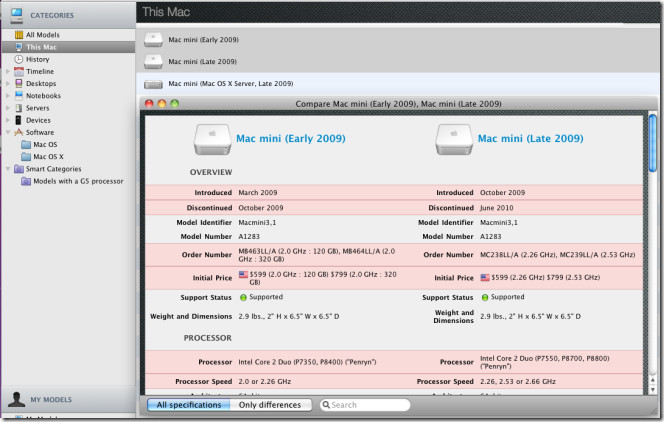
Task: Open the Mac mini (Early 2009) title link
Action: [x=290, y=138]
